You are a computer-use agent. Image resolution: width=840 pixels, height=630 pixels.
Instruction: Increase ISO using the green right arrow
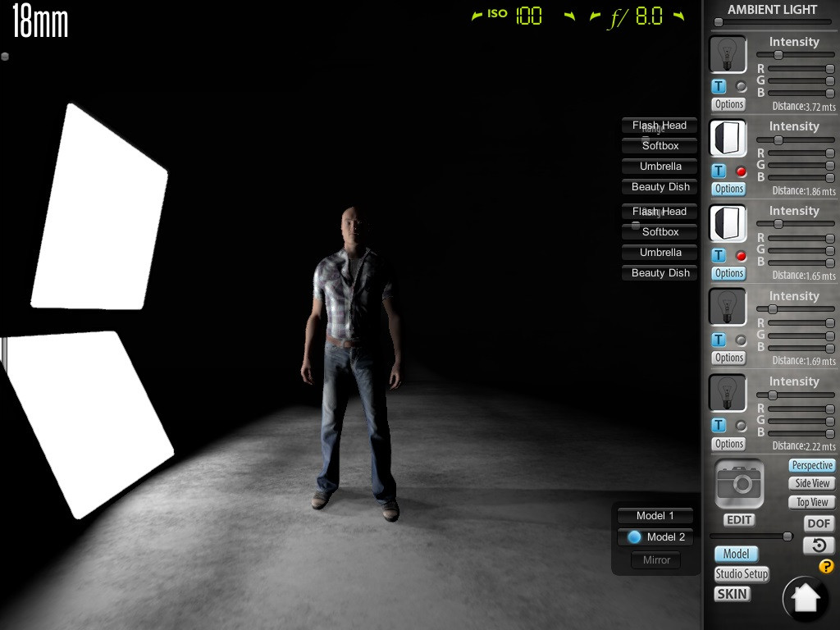570,15
